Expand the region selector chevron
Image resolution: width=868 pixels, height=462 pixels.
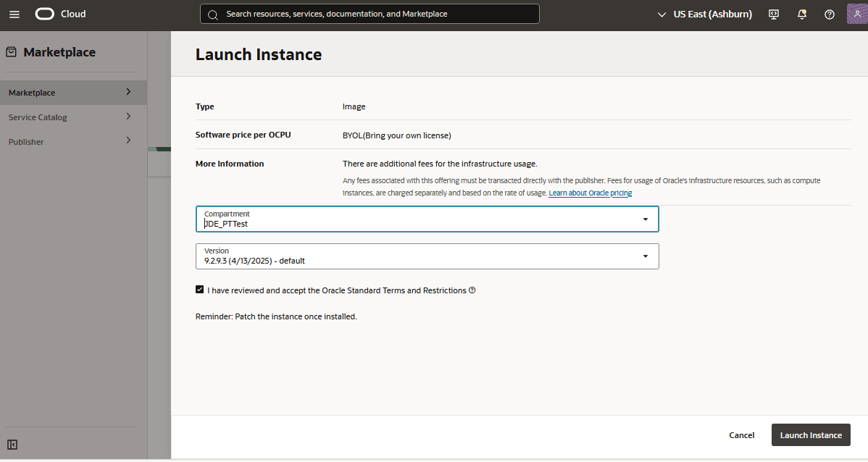pyautogui.click(x=662, y=14)
